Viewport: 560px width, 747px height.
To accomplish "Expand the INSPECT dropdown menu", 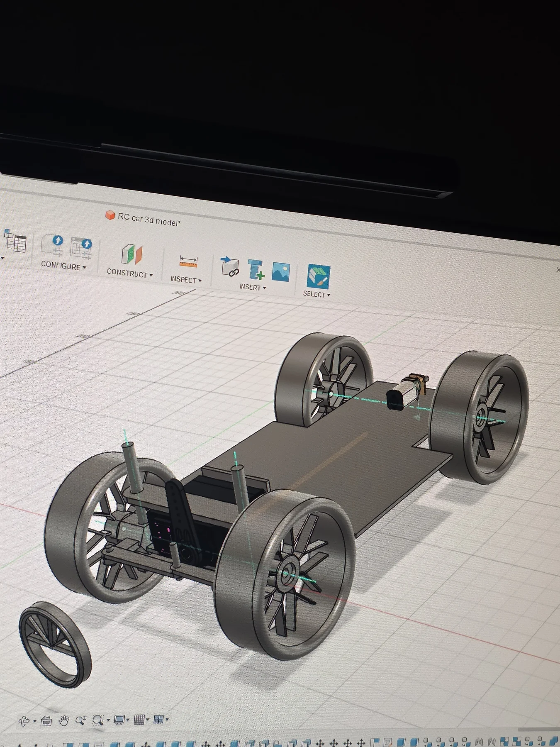I will [x=186, y=280].
